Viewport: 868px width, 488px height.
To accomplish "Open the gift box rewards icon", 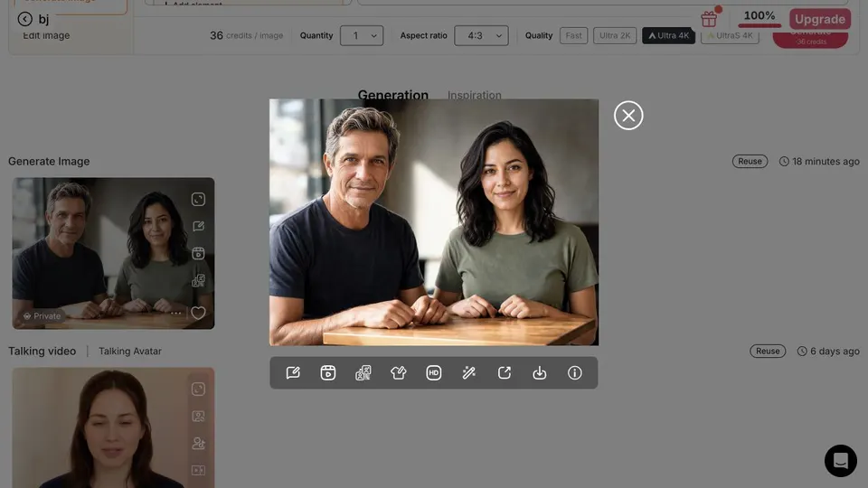I will point(709,19).
